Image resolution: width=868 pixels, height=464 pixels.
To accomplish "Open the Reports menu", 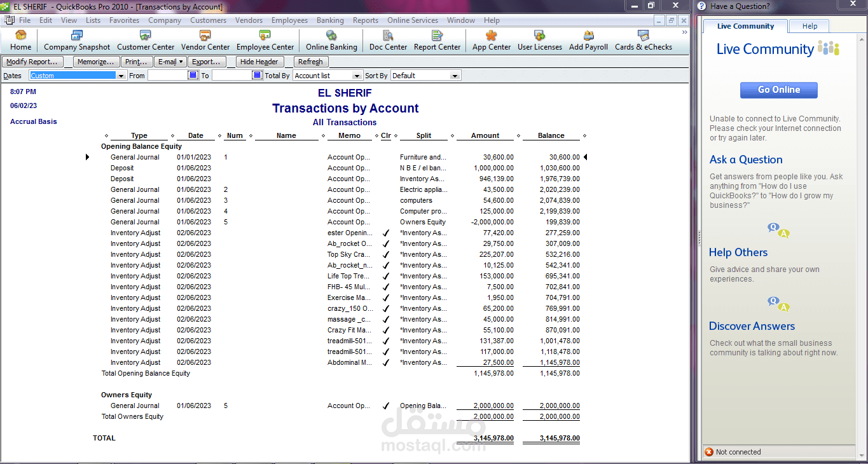I will pos(366,20).
